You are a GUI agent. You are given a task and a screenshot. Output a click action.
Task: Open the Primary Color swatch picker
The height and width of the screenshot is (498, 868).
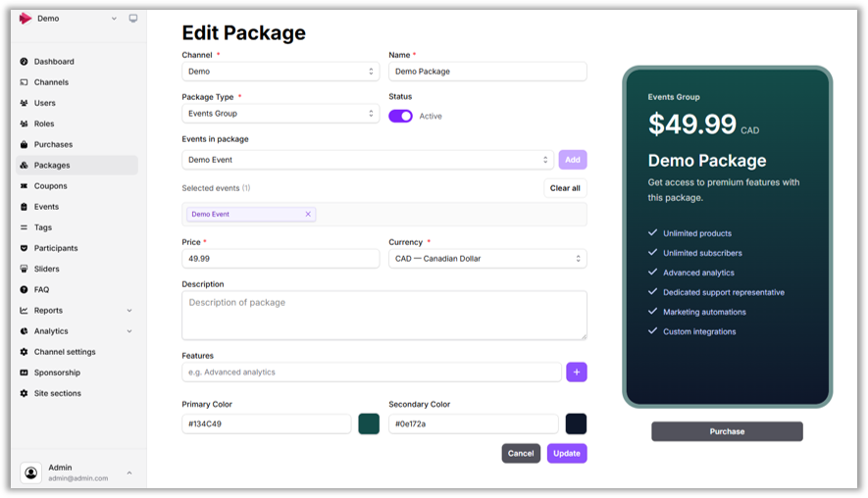pos(369,423)
